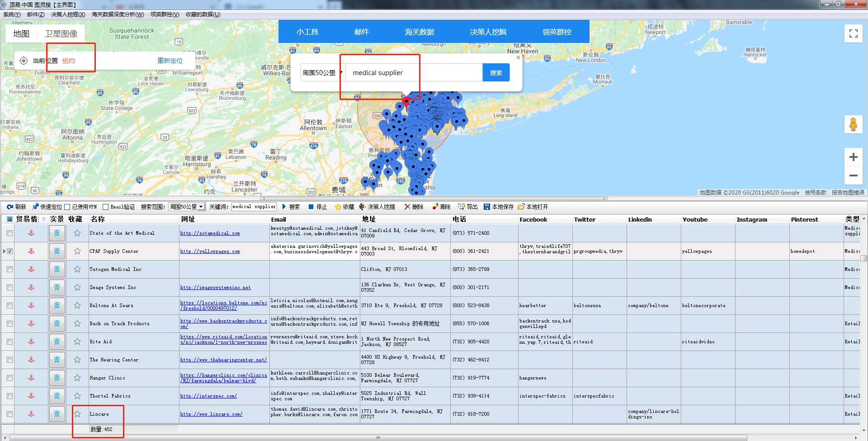Click the map fullscreen icon
The width and height of the screenshot is (868, 441).
[853, 33]
